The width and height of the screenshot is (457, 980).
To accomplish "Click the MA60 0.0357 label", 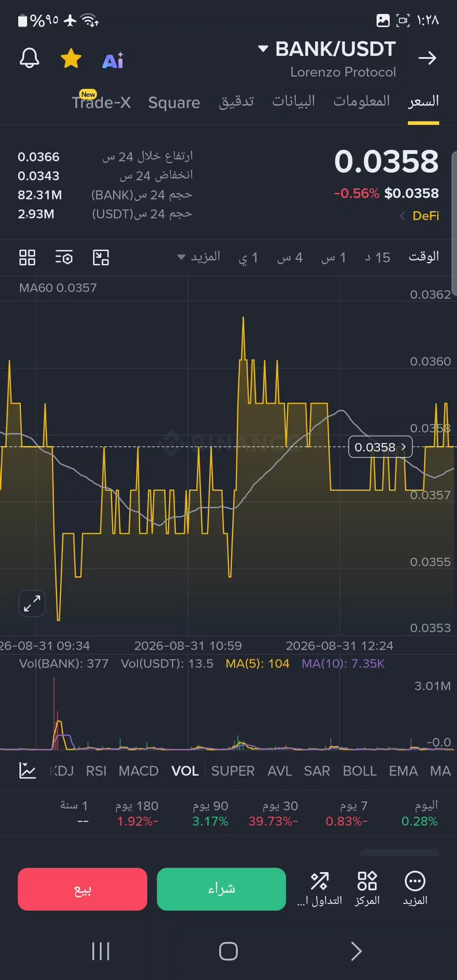I will coord(58,288).
